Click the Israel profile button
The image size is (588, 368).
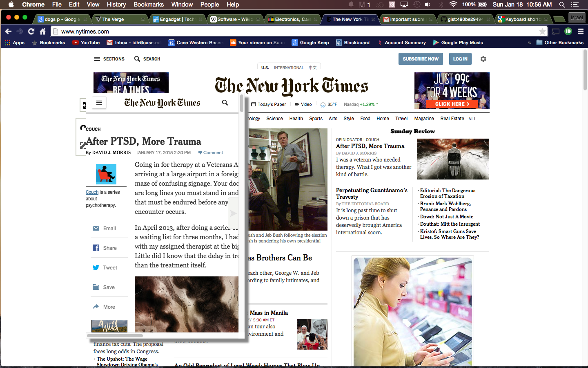tap(577, 17)
